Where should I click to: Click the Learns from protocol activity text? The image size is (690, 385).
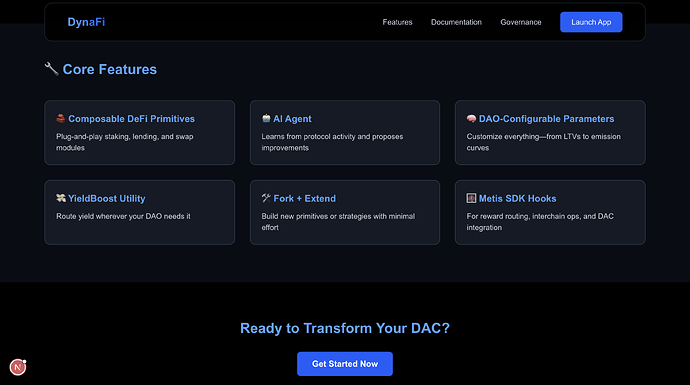point(332,142)
